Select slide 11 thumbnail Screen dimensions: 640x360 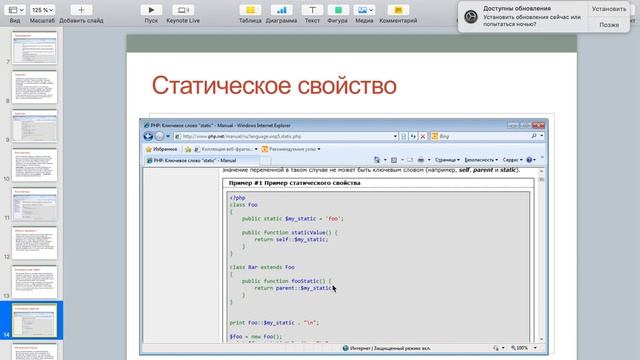point(34,204)
